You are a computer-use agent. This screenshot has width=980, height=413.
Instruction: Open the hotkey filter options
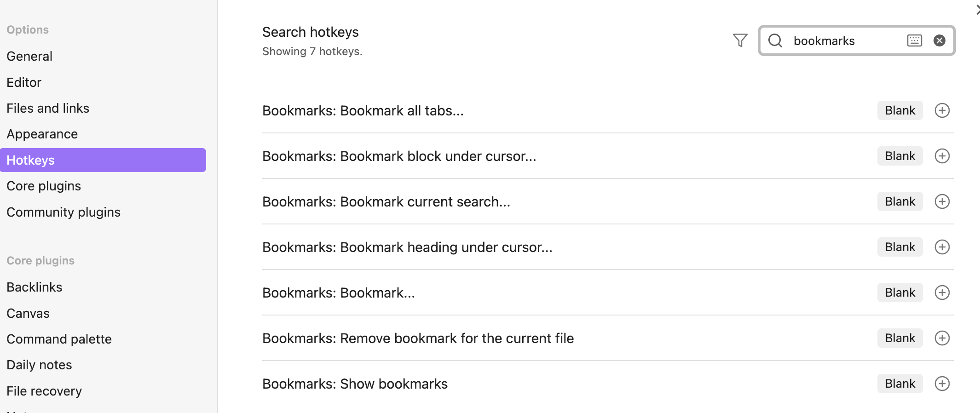pos(740,40)
